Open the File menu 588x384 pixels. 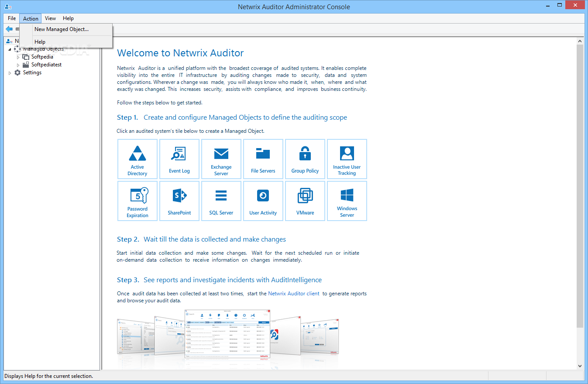point(12,18)
